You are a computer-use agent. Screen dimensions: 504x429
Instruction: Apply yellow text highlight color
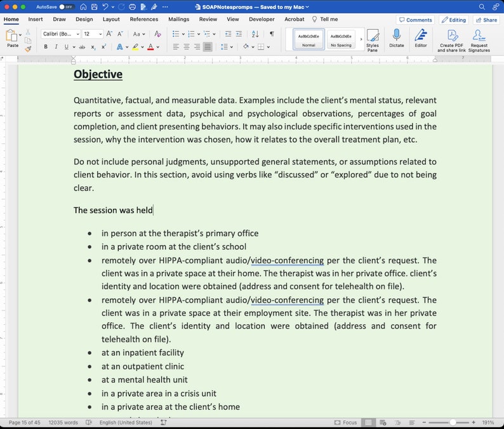pyautogui.click(x=135, y=47)
